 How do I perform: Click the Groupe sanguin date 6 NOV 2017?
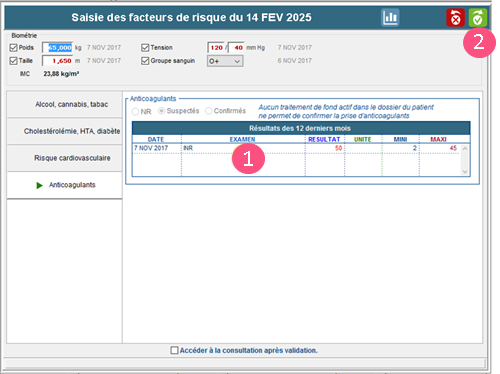pos(295,61)
